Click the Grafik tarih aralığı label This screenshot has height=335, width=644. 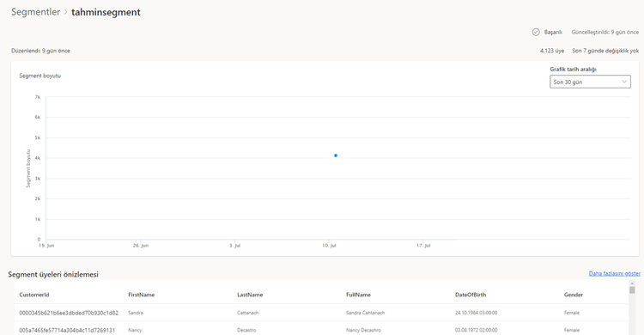click(x=573, y=69)
